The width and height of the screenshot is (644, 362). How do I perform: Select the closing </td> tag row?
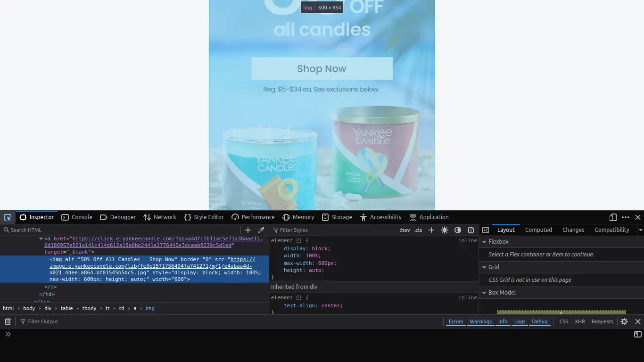pos(47,294)
